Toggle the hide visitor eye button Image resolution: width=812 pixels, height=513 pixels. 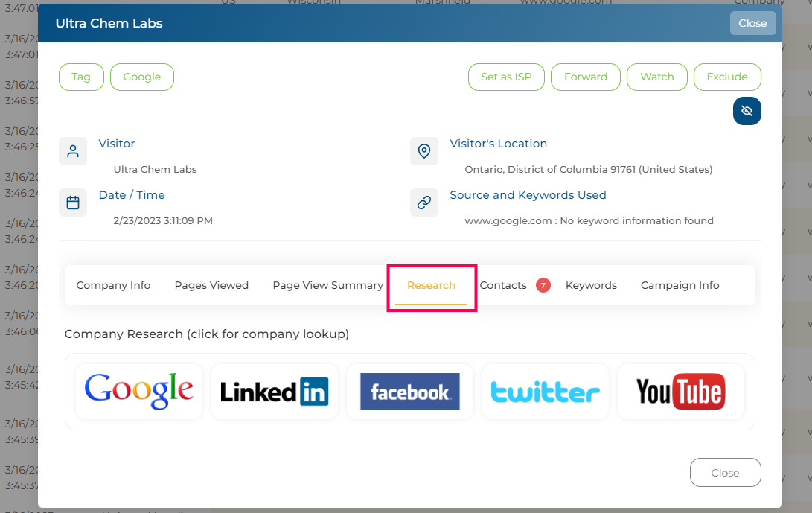pyautogui.click(x=747, y=111)
